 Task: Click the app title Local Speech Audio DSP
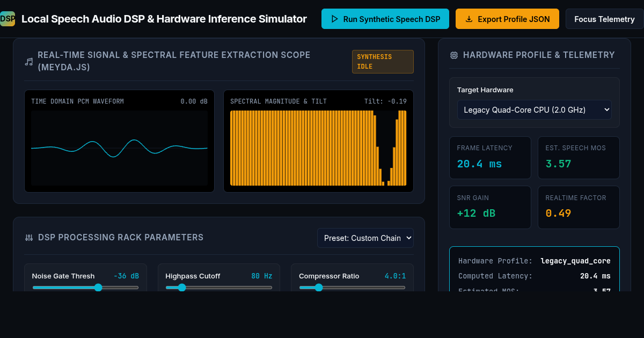point(164,19)
